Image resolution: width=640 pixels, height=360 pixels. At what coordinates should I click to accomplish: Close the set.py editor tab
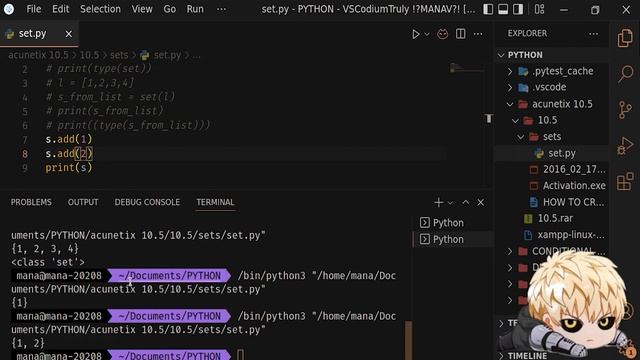coord(69,34)
